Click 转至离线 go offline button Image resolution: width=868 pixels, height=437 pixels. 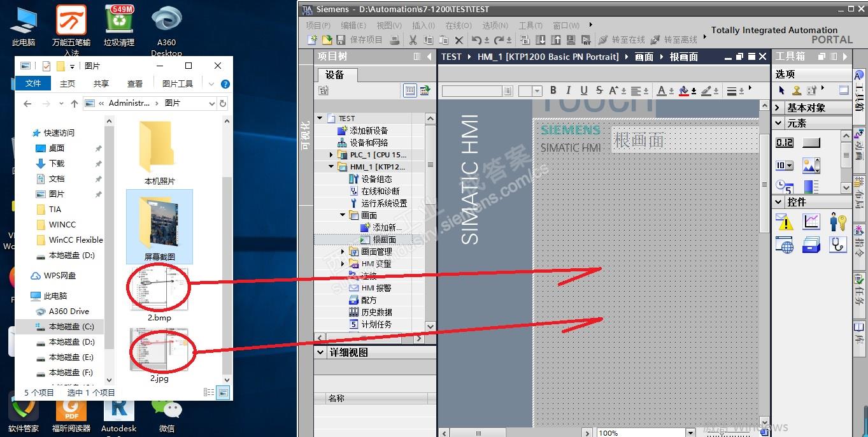coord(674,39)
